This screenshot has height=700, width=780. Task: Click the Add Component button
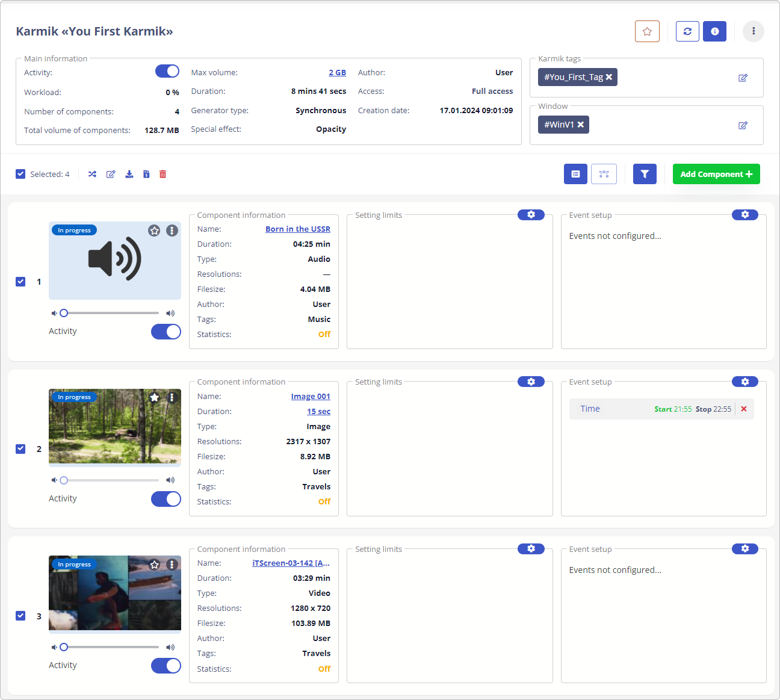716,174
